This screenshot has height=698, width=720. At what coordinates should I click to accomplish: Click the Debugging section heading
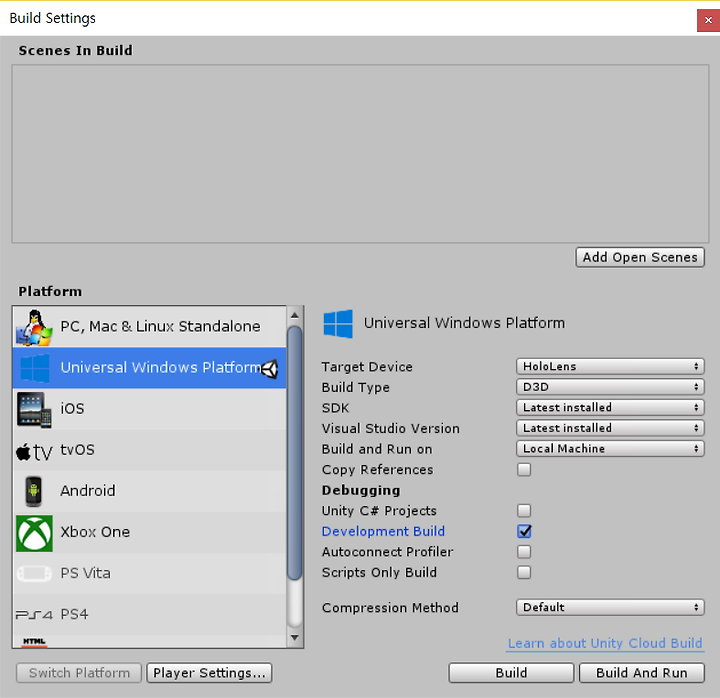point(361,490)
